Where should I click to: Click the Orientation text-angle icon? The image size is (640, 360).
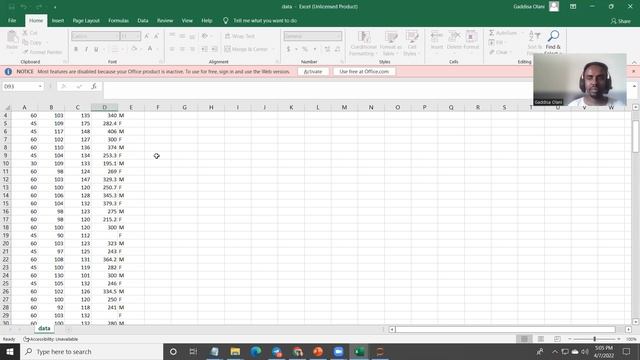point(205,36)
